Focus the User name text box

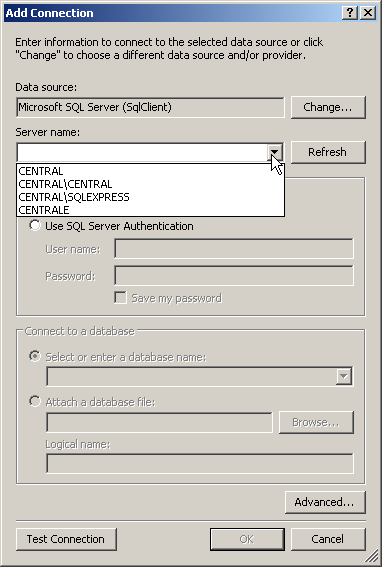click(x=234, y=248)
